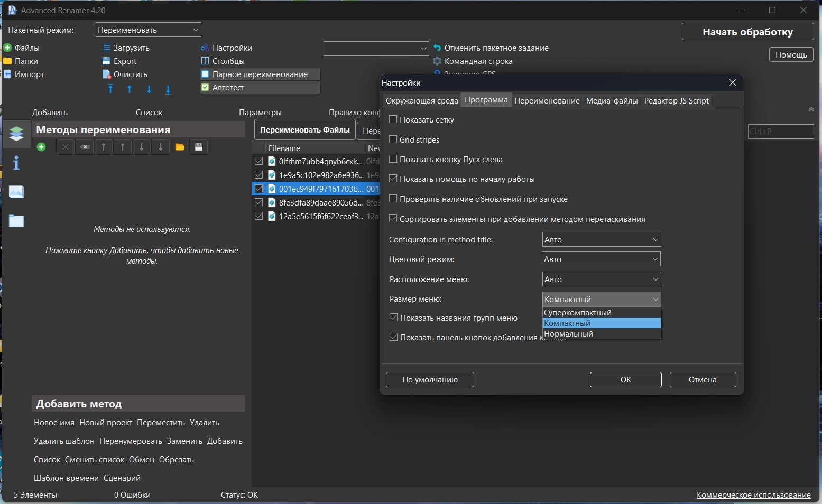Click the green add method plus icon
Screen dimensions: 822x504
pyautogui.click(x=41, y=147)
